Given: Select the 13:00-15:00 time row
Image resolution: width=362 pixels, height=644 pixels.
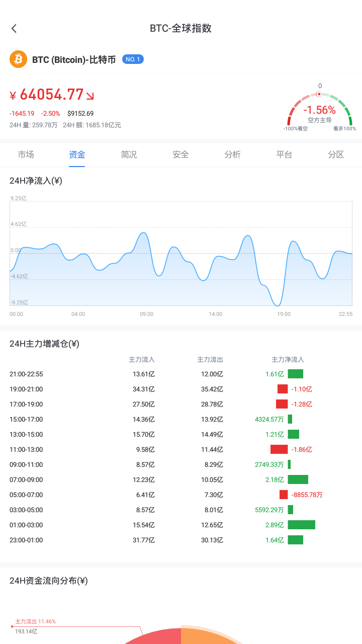Looking at the screenshot, I should (x=181, y=434).
